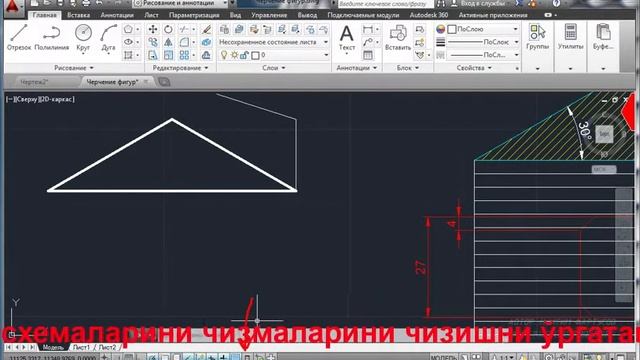
Task: Click the object color wheel swatch
Action: point(440,29)
